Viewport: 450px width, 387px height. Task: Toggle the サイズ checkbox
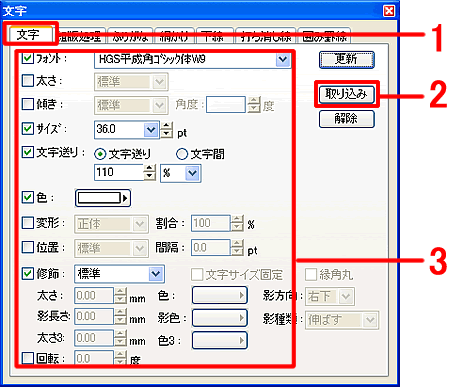click(28, 128)
